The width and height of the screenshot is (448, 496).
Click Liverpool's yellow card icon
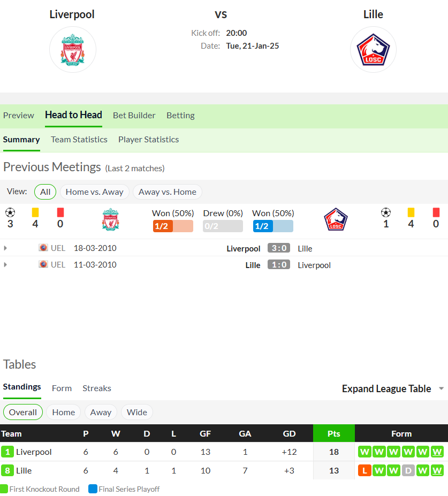(35, 212)
